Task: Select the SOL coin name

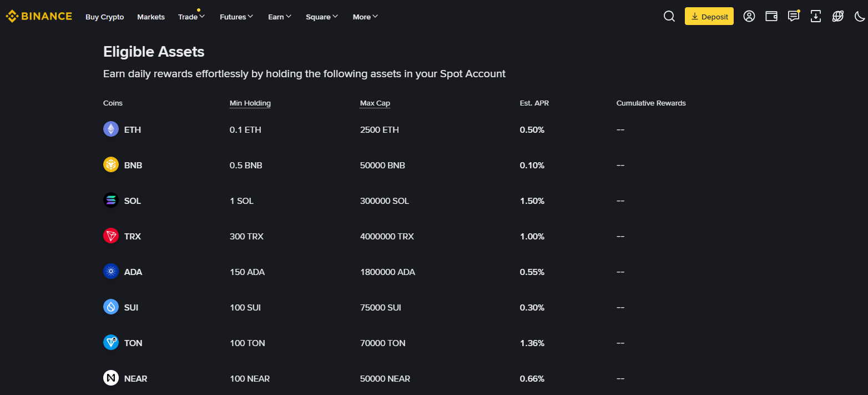Action: click(133, 201)
